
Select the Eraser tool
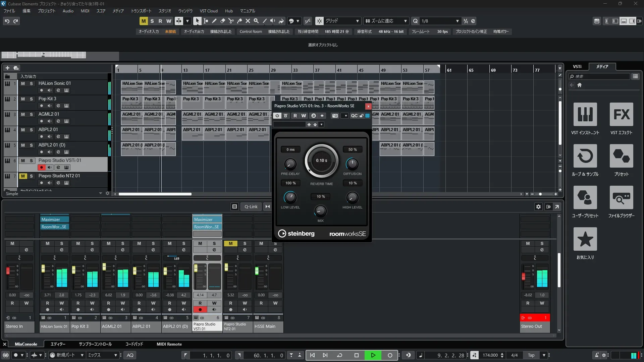tap(222, 21)
